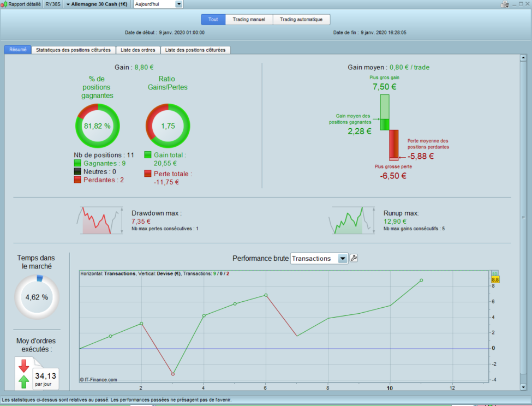Screen dimensions: 532x406
Task: Click red Perdantes legend square
Action: tap(77, 180)
